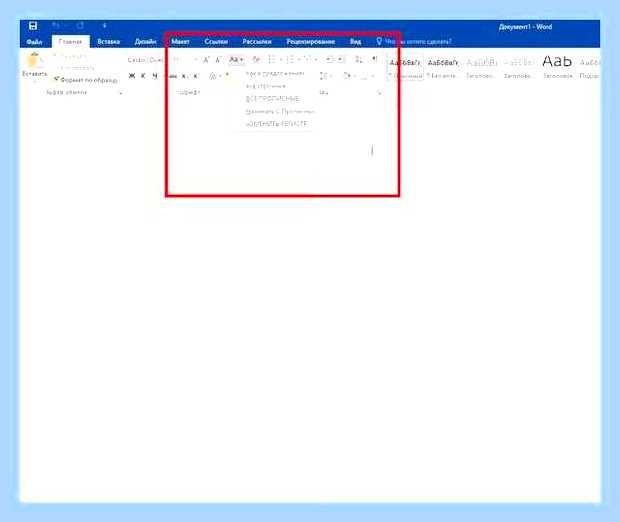
Task: Click the Save icon in the title bar
Action: [x=33, y=26]
